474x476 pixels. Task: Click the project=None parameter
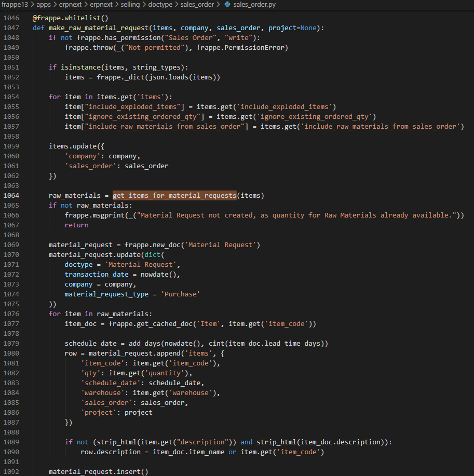tap(292, 28)
